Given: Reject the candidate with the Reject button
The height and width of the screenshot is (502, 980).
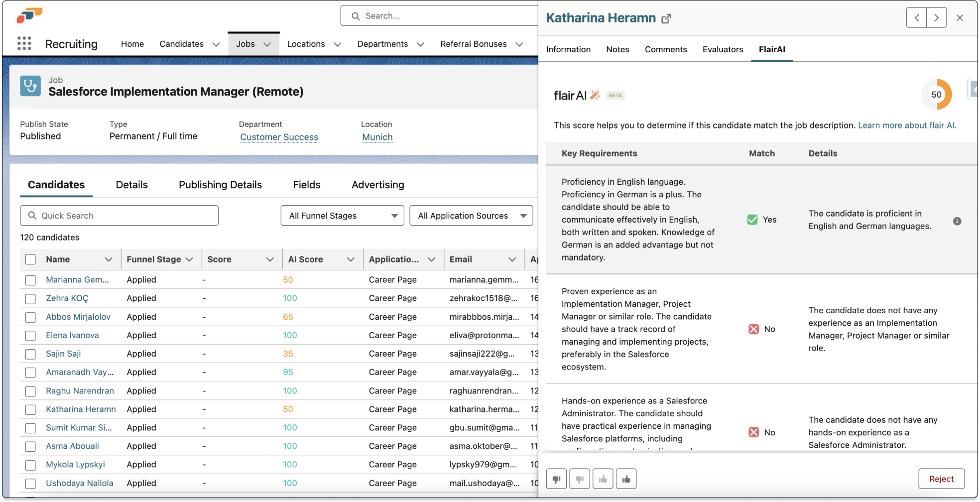Looking at the screenshot, I should click(x=941, y=479).
